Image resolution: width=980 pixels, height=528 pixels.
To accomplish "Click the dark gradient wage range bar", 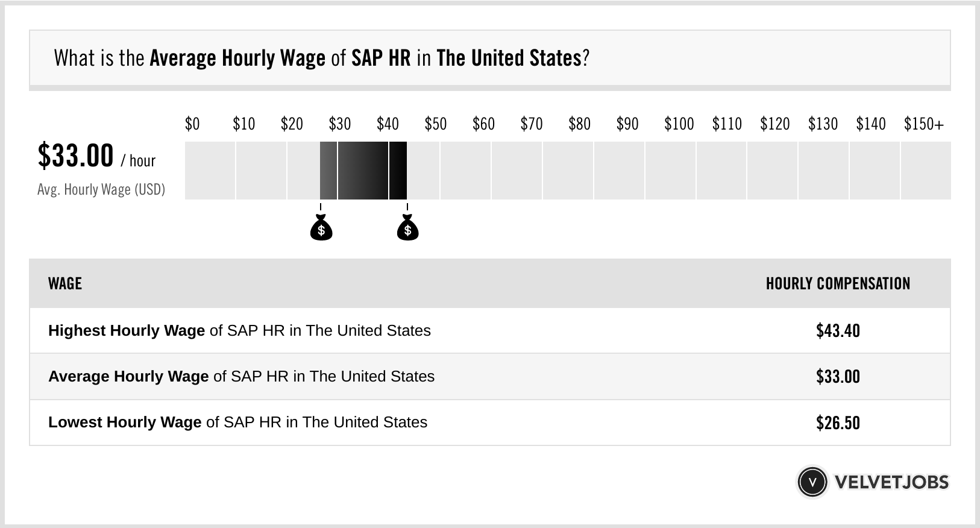I will pos(363,171).
